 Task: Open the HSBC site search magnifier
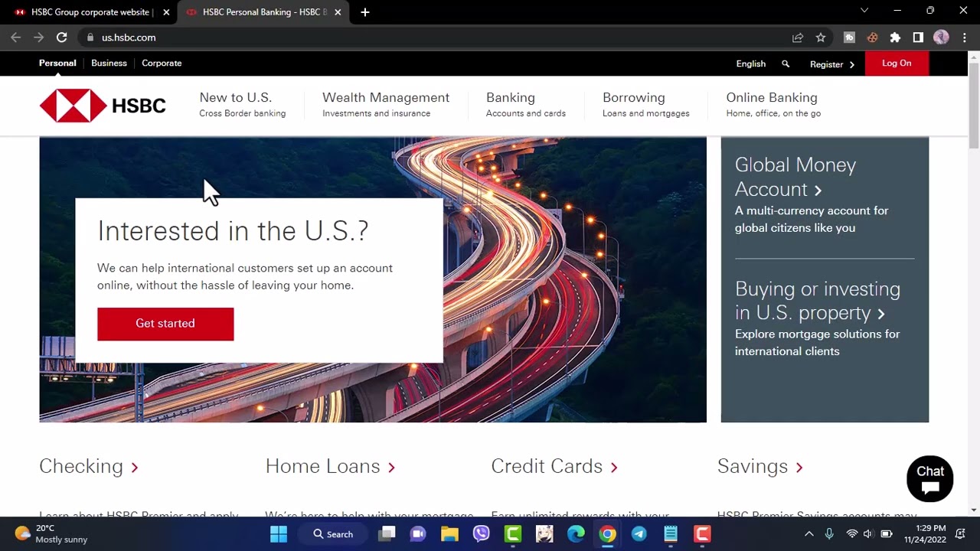pos(786,64)
